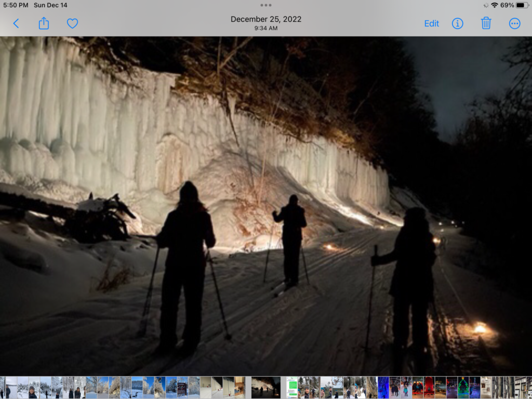Select the green Christmas tree lights thumbnail
The width and height of the screenshot is (532, 399).
click(463, 388)
